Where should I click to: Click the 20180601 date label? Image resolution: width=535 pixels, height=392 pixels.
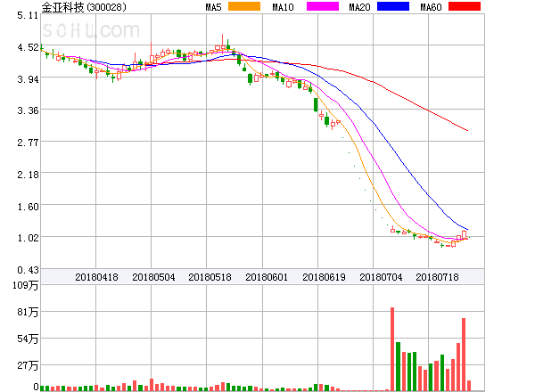tap(267, 277)
